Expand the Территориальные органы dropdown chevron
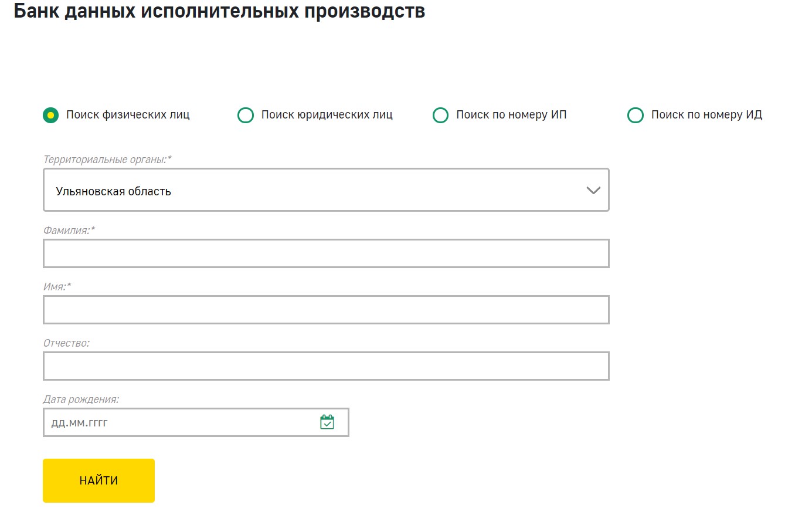Viewport: 812px width, 515px height. click(593, 190)
